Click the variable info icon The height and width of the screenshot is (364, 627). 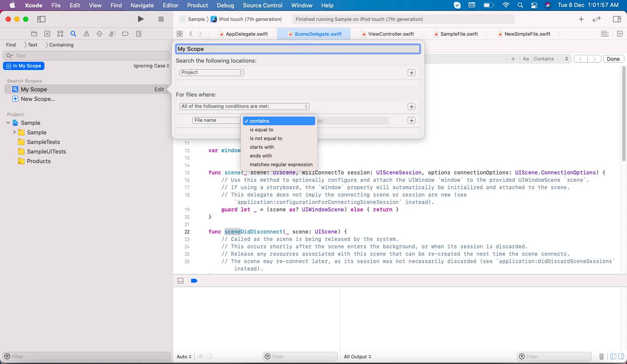210,357
